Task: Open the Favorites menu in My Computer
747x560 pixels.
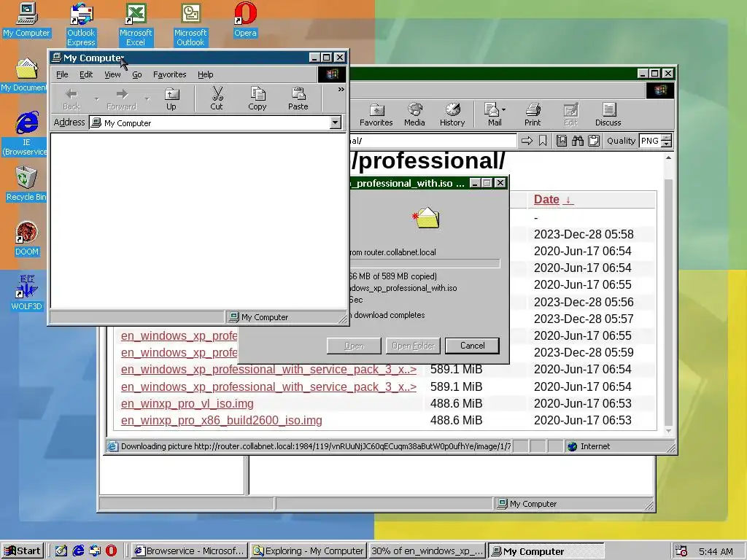Action: (x=169, y=75)
